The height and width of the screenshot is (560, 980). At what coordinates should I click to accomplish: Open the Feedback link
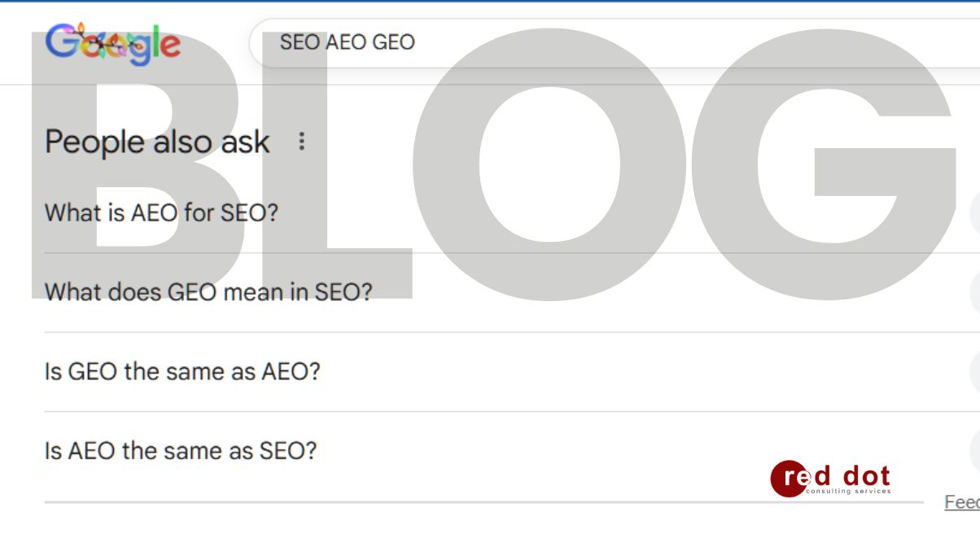[x=963, y=503]
